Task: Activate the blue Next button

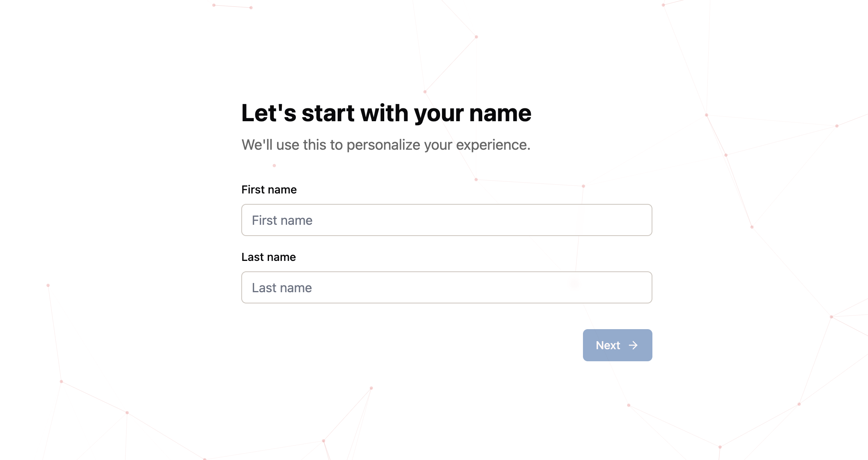Action: (x=617, y=345)
